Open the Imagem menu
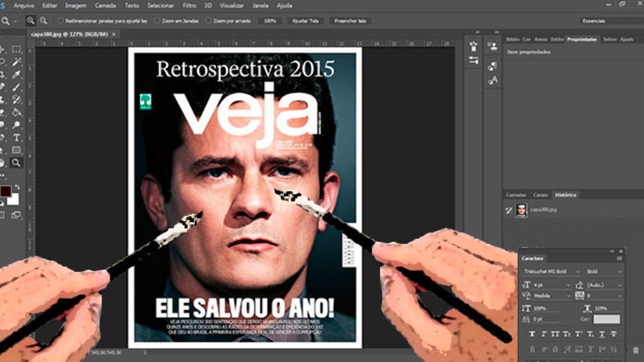 tap(76, 6)
